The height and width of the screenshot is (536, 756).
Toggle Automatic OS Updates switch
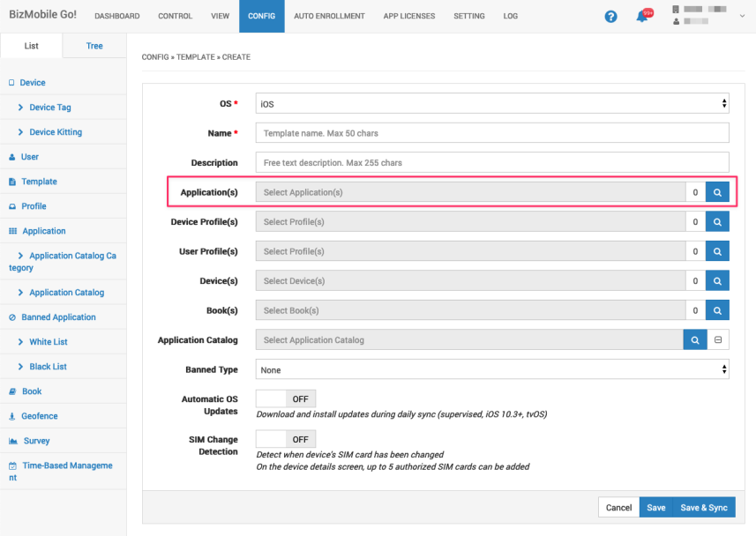click(285, 398)
